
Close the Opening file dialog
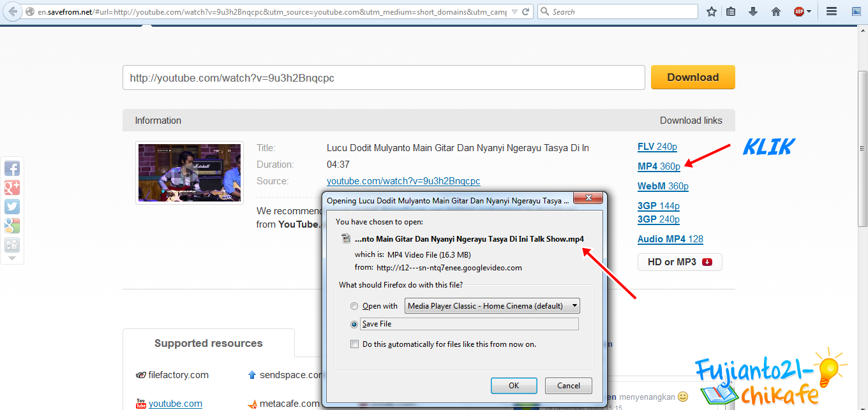tap(588, 198)
